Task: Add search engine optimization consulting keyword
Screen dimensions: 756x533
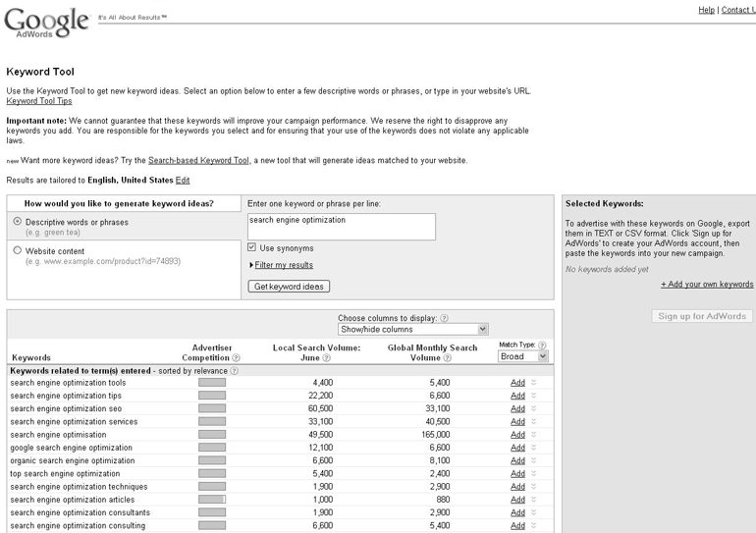Action: tap(517, 526)
